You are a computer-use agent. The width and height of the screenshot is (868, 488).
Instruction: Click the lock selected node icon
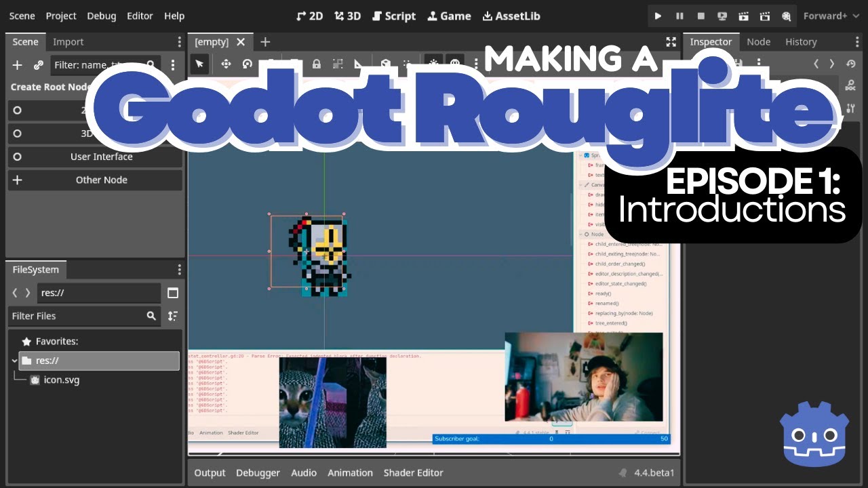[x=316, y=64]
